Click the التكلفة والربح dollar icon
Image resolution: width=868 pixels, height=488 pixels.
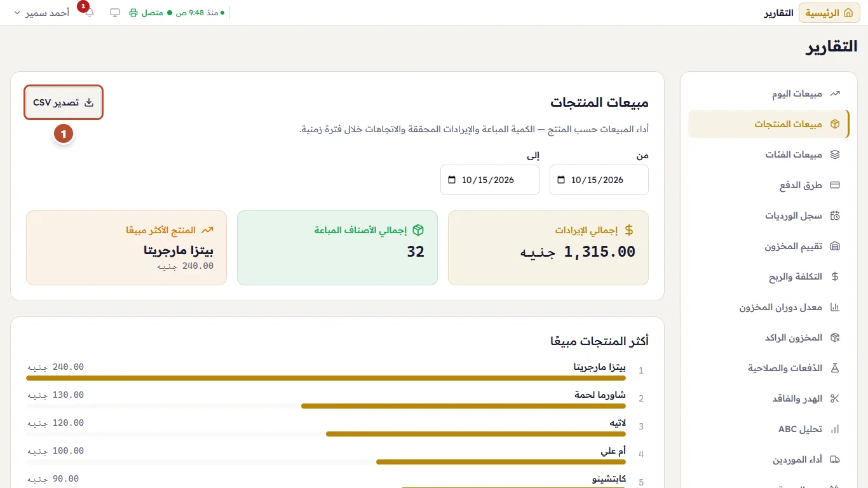click(x=836, y=277)
